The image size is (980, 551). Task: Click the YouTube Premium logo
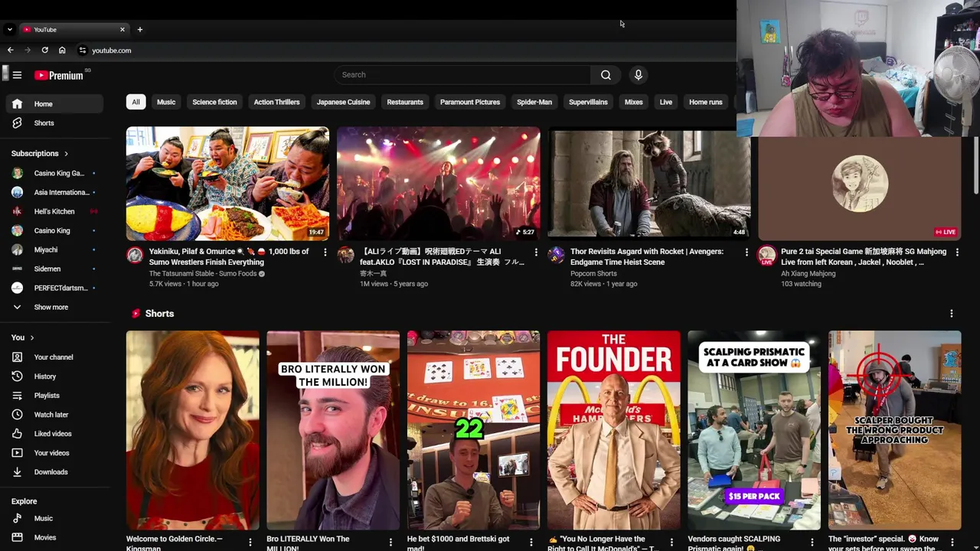click(59, 75)
